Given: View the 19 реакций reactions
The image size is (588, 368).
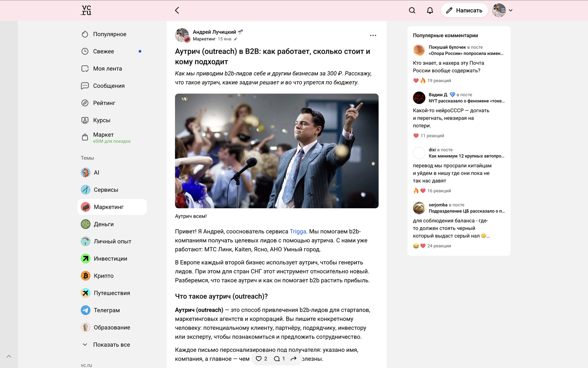Looking at the screenshot, I should (432, 81).
